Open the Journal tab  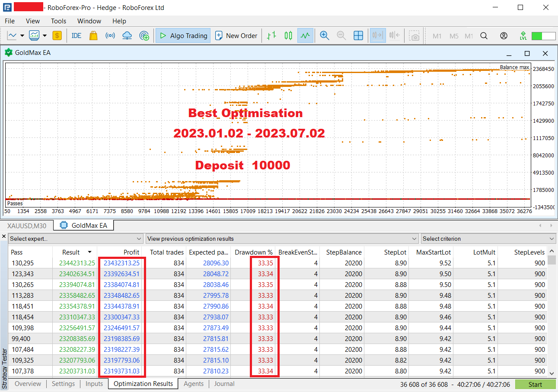[x=224, y=384]
